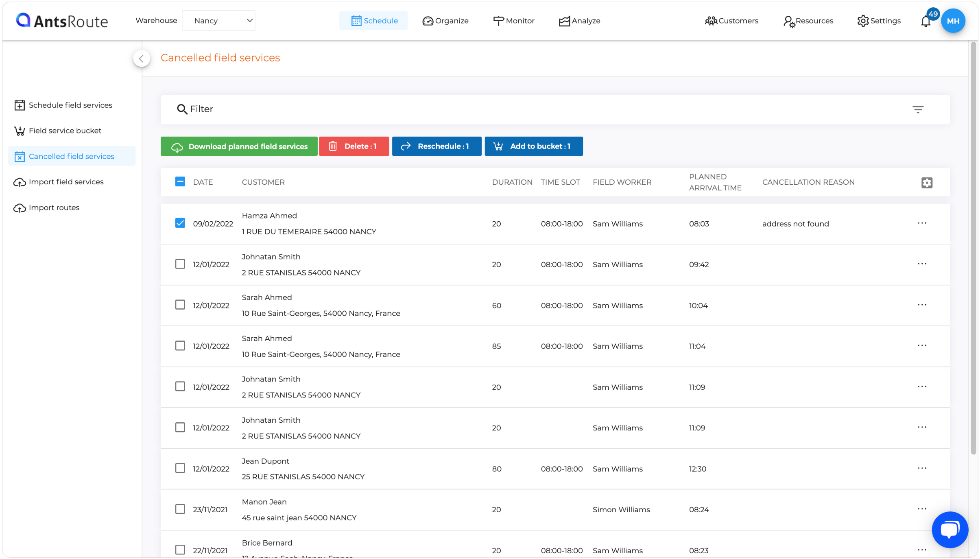Click the AntsRoute logo
The width and height of the screenshot is (980, 559).
pos(62,21)
